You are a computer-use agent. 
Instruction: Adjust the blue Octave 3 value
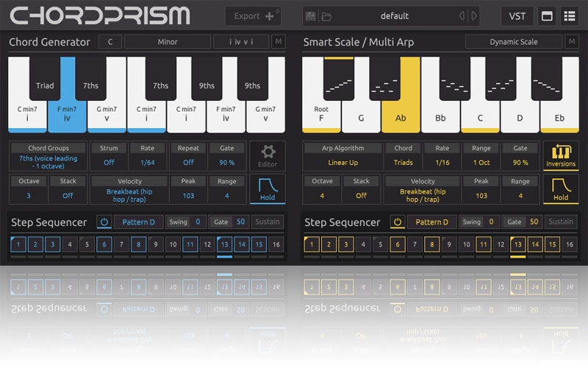29,195
